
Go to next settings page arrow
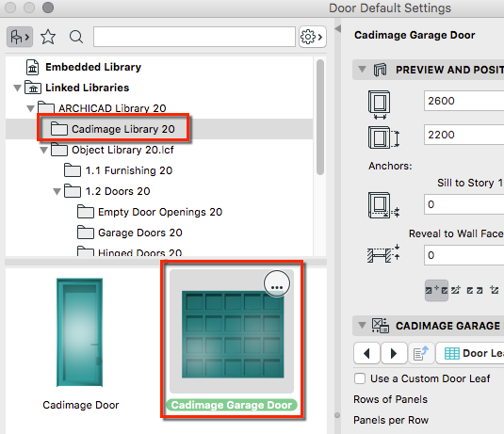394,353
